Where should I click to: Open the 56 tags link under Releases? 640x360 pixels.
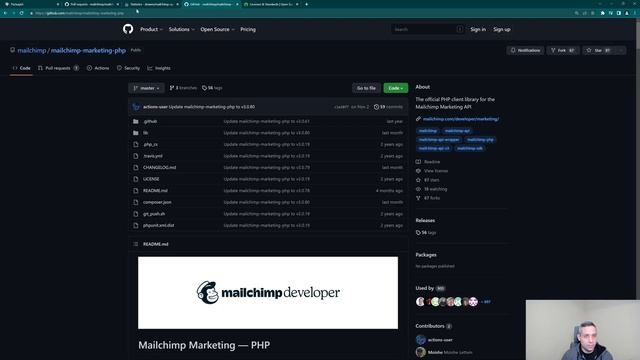[x=426, y=233]
